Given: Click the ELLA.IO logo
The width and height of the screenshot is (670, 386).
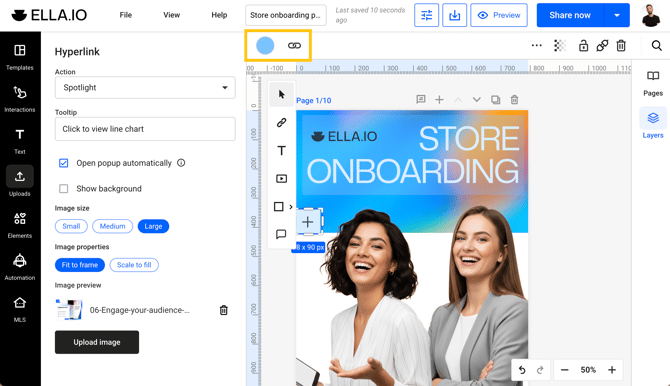Looking at the screenshot, I should pos(49,15).
